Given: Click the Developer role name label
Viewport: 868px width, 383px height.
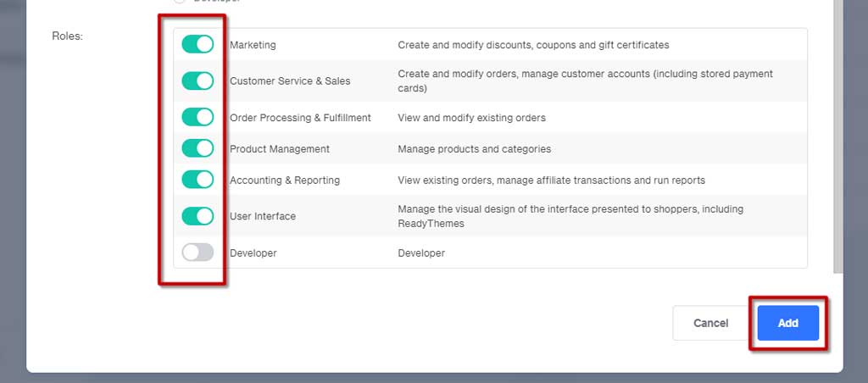Looking at the screenshot, I should click(x=253, y=253).
